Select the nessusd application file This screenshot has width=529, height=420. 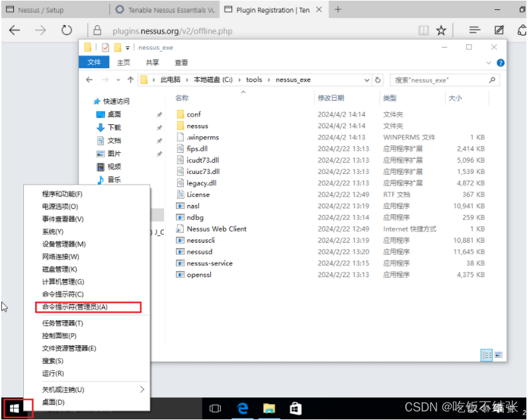[200, 251]
